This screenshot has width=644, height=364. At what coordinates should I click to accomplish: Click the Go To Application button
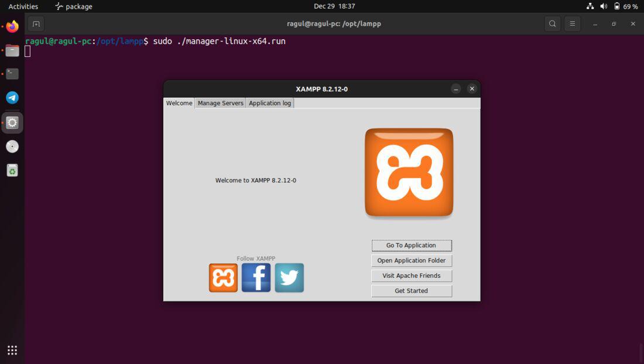click(412, 245)
